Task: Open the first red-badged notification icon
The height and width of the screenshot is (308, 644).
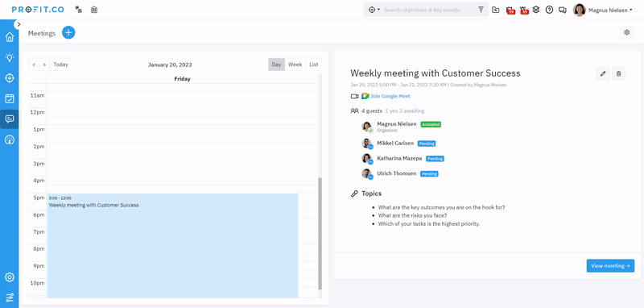Action: tap(510, 10)
